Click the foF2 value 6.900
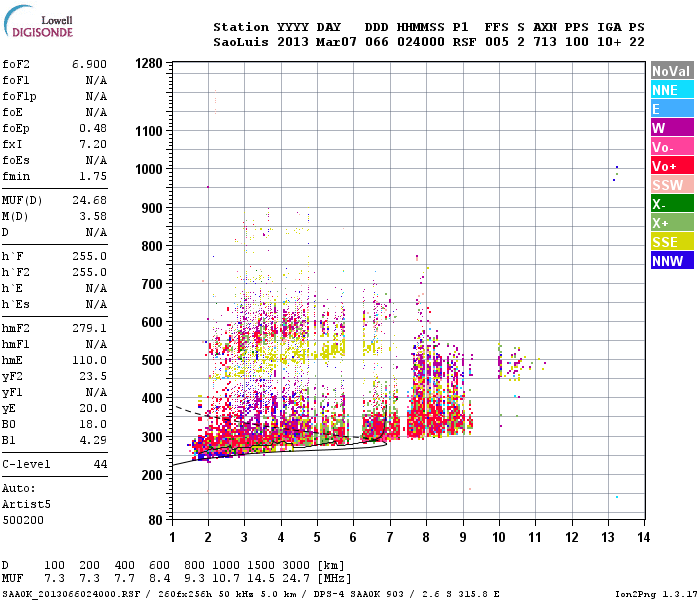The image size is (700, 600). (x=89, y=64)
